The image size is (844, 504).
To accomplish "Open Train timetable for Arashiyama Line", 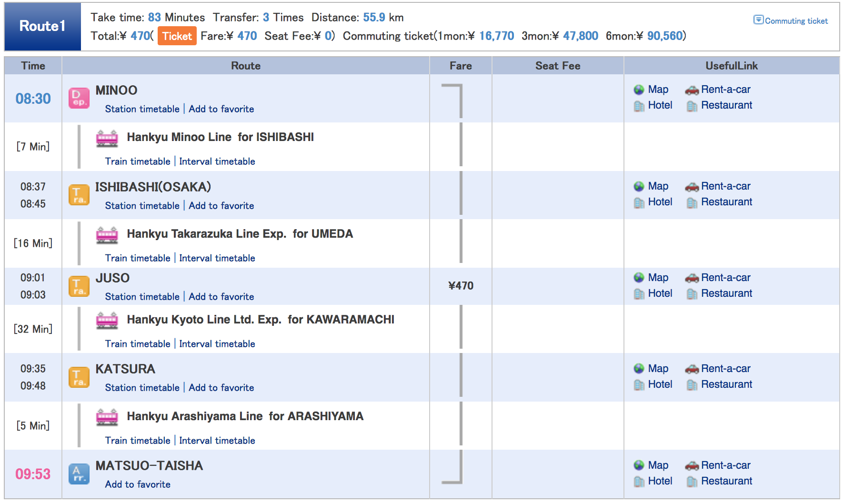I will pyautogui.click(x=138, y=441).
